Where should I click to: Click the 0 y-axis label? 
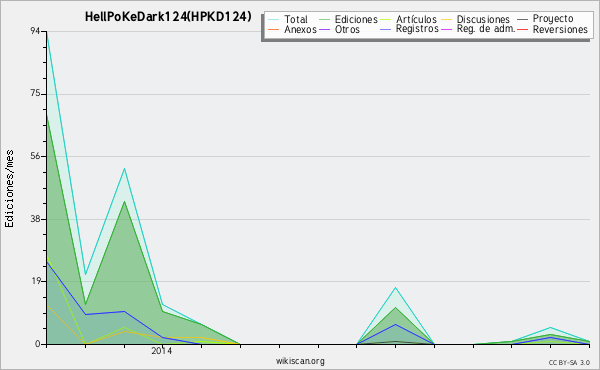38,344
